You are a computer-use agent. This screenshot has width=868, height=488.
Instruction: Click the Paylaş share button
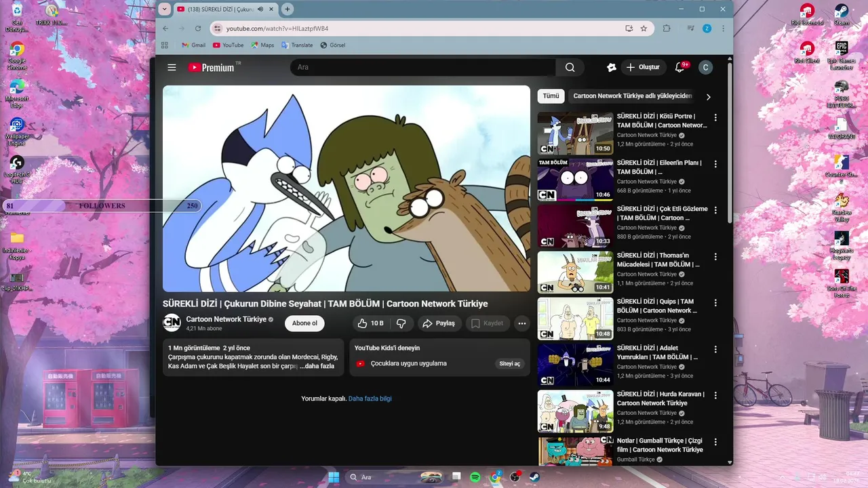[439, 323]
